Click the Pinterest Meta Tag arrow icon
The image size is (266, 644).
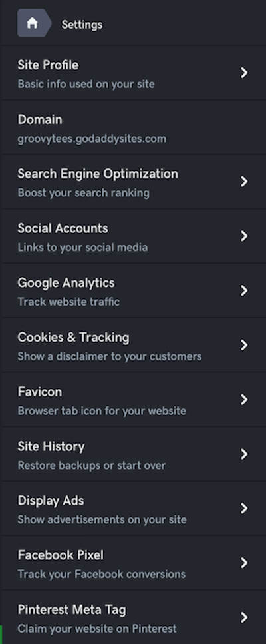(244, 617)
